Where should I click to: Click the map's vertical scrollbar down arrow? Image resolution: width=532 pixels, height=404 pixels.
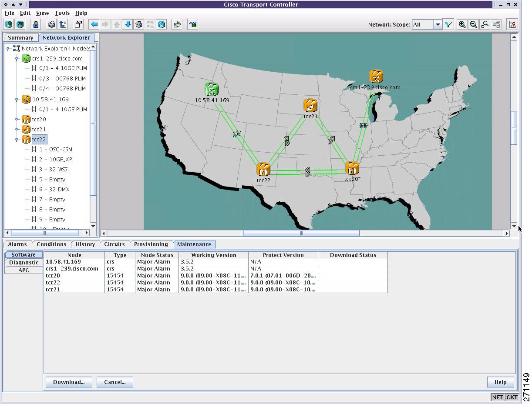[x=514, y=226]
